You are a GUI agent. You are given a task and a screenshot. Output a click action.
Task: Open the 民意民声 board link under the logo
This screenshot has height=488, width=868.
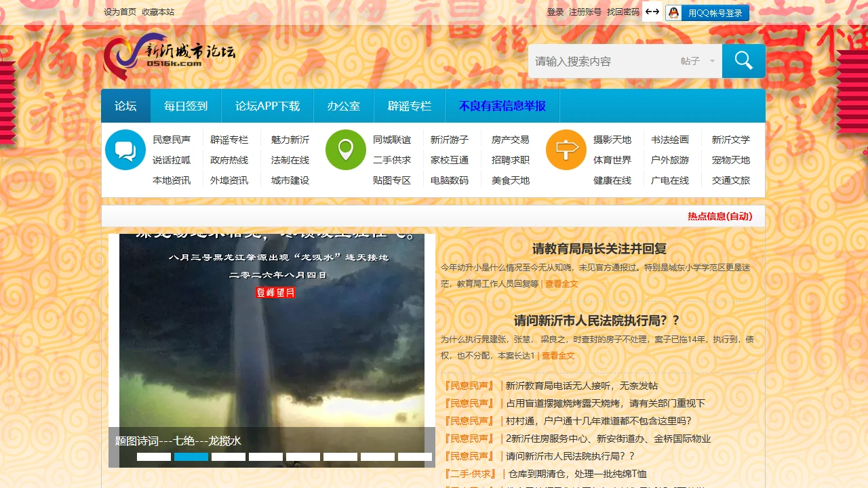172,140
